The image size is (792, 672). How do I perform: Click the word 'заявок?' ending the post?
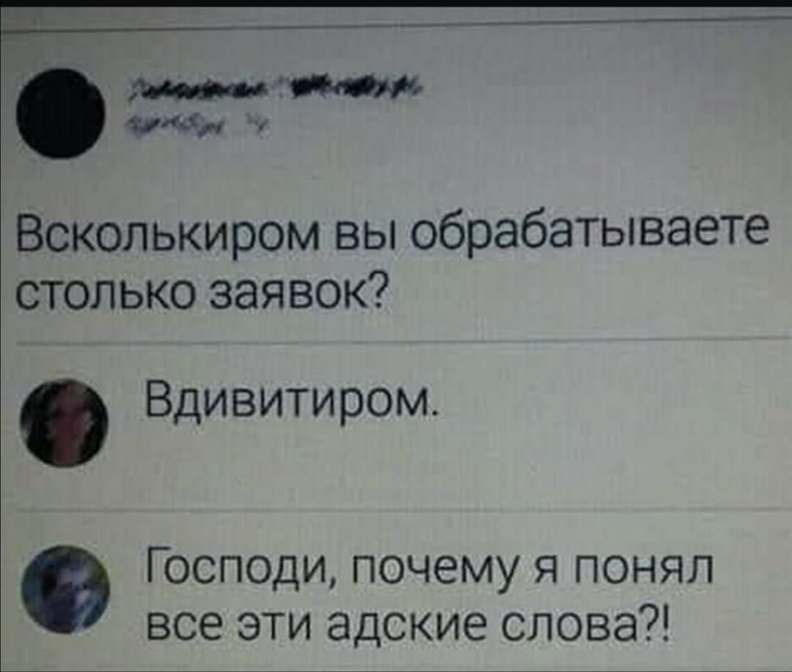[299, 290]
